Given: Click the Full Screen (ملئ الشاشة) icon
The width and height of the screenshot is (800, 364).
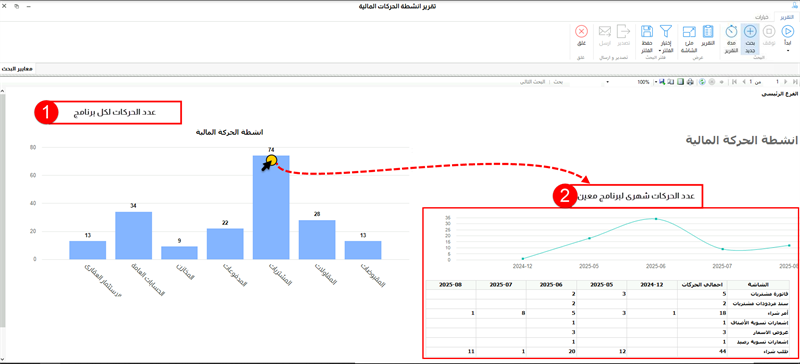Looking at the screenshot, I should point(689,32).
